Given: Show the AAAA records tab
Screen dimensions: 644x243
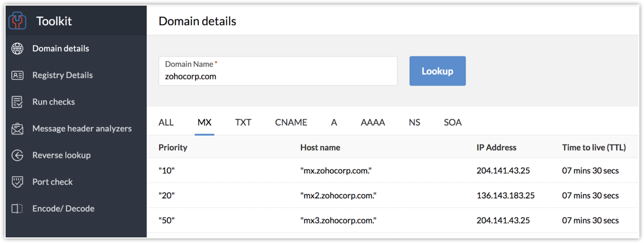Looking at the screenshot, I should tap(373, 122).
